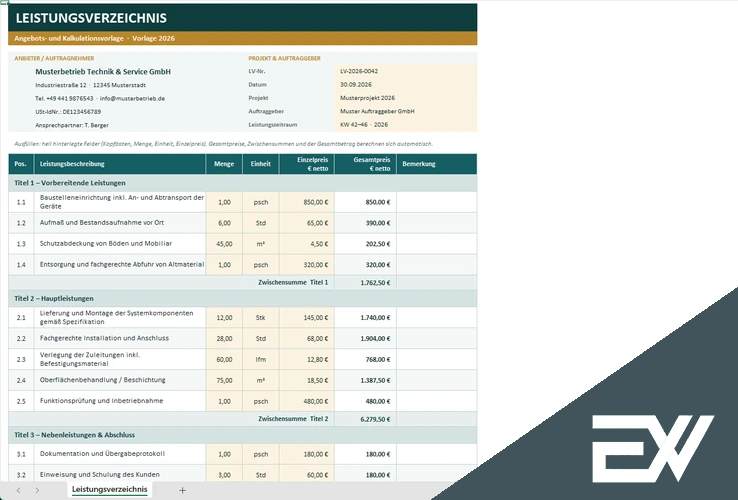
Task: Select description Dokumentation und Übergabeprotokoll
Action: point(120,454)
